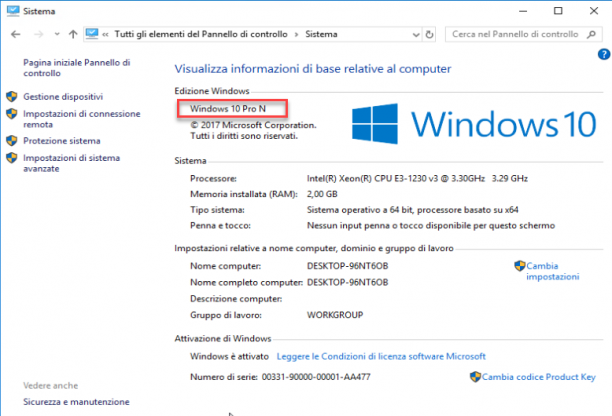Go back with the left arrow button
This screenshot has height=416, width=612.
(x=16, y=34)
